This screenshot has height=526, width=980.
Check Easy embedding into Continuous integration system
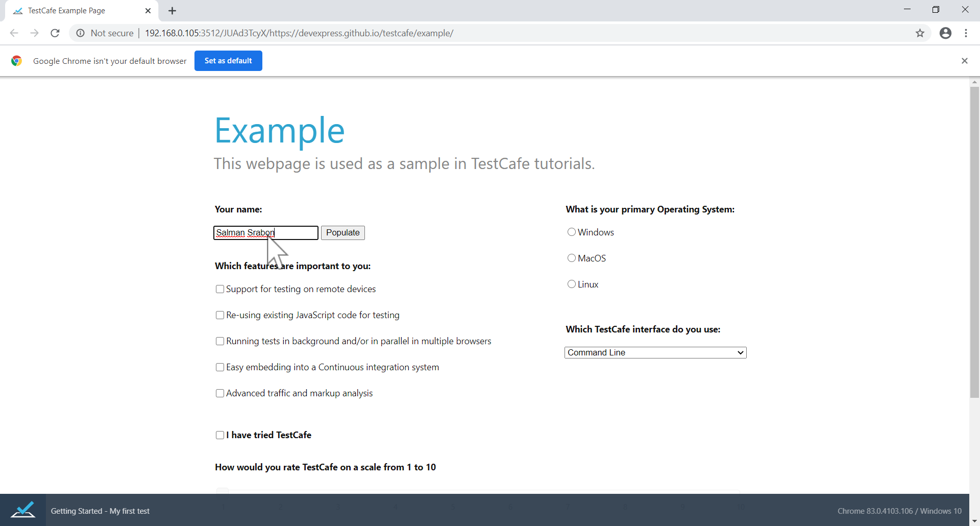(x=220, y=367)
